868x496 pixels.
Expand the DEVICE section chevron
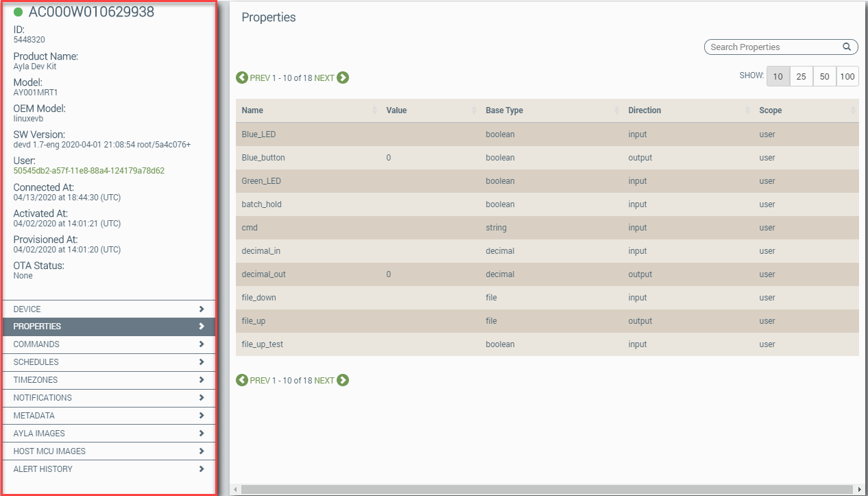[202, 309]
